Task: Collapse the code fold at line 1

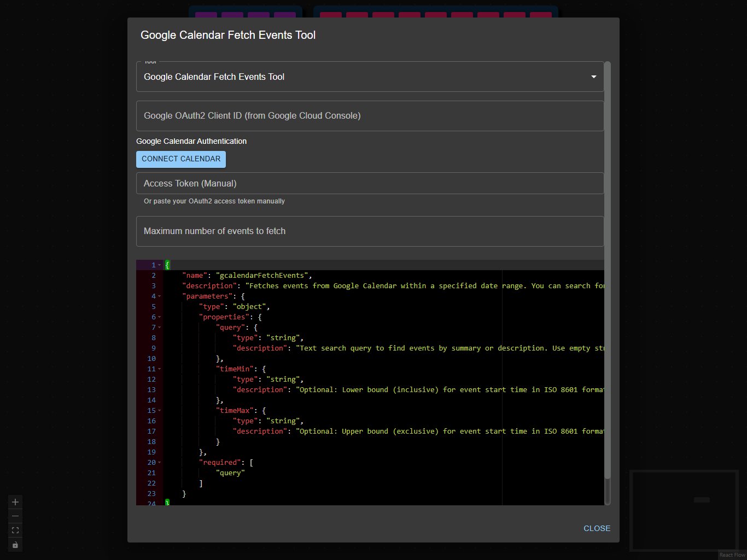Action: click(x=160, y=265)
